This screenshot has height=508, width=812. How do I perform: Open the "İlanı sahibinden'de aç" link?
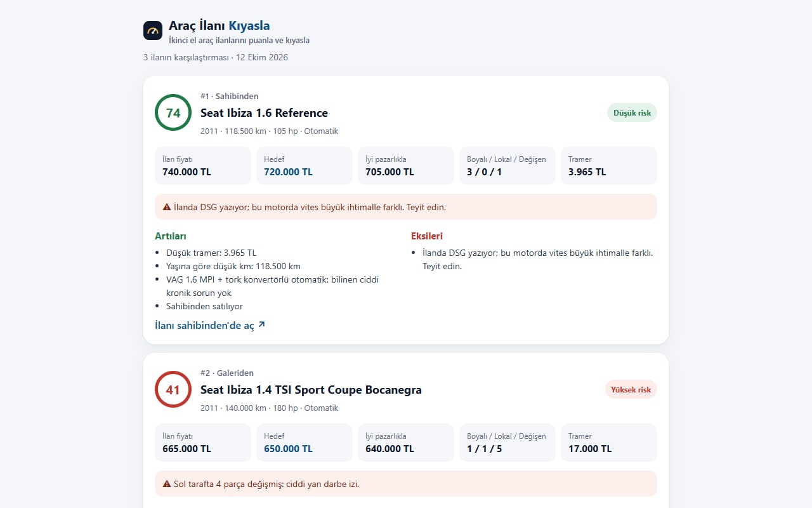pos(210,325)
